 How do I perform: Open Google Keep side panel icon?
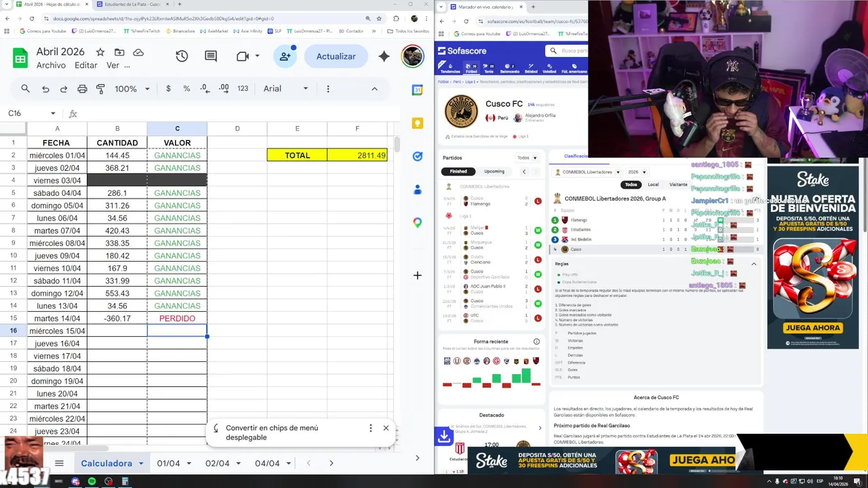(x=418, y=123)
